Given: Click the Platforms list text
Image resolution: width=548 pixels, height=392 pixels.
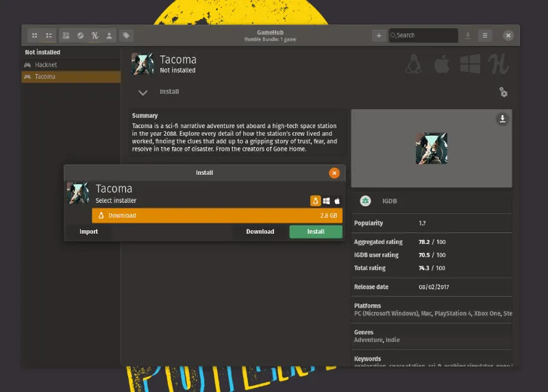Looking at the screenshot, I should 433,313.
